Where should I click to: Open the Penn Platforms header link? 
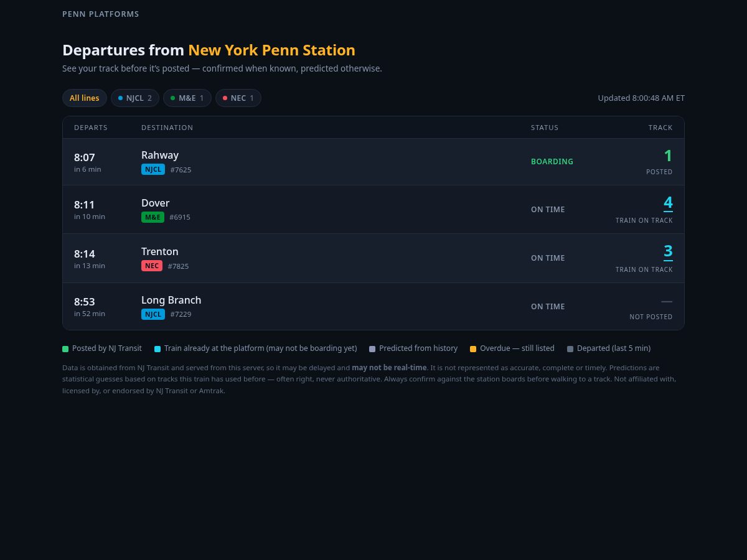[101, 14]
